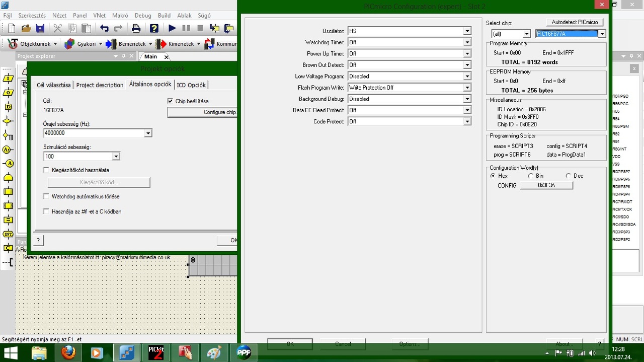Image resolution: width=644 pixels, height=362 pixels.
Task: Add an Input flowchart icon
Action: pyautogui.click(x=8, y=79)
